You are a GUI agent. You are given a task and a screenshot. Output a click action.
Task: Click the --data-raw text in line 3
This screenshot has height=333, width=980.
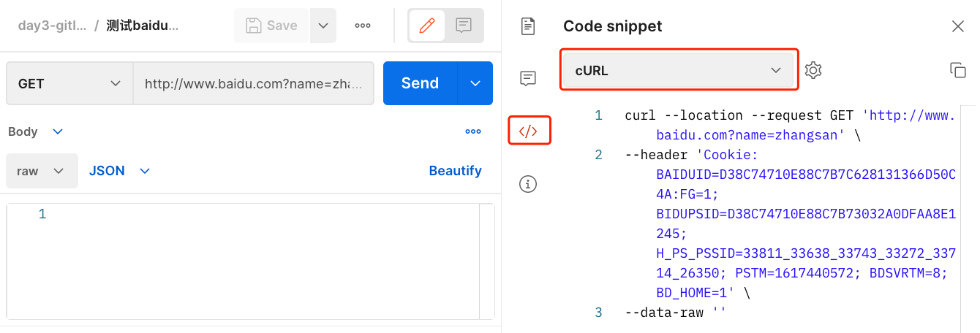664,313
